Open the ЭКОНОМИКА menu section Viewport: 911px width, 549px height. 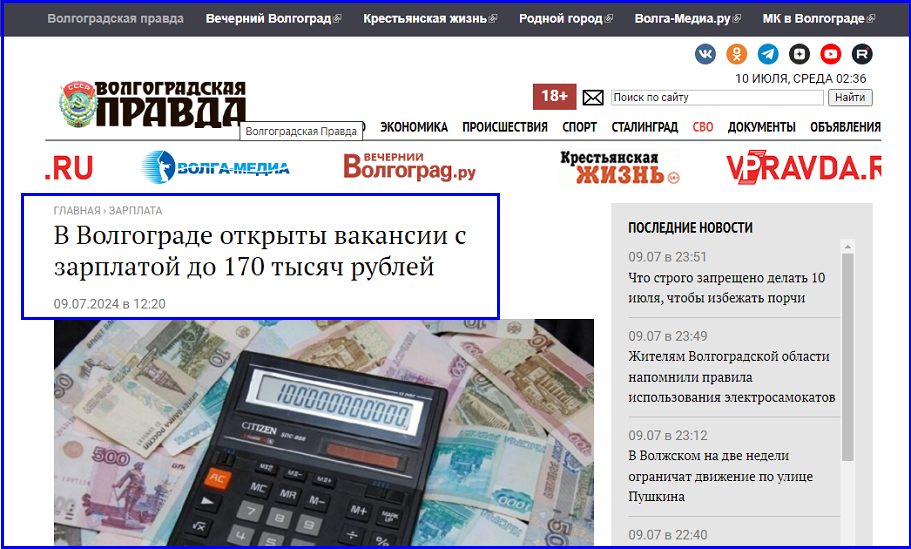pyautogui.click(x=414, y=127)
